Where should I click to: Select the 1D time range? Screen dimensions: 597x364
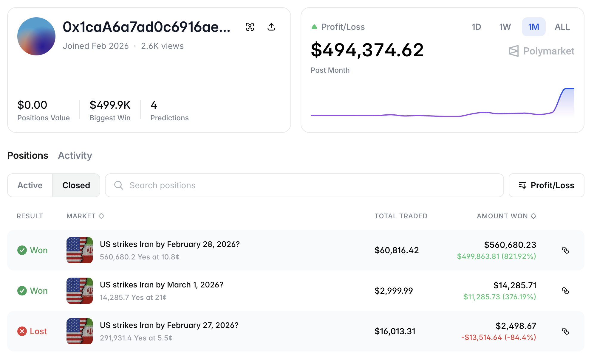tap(476, 27)
